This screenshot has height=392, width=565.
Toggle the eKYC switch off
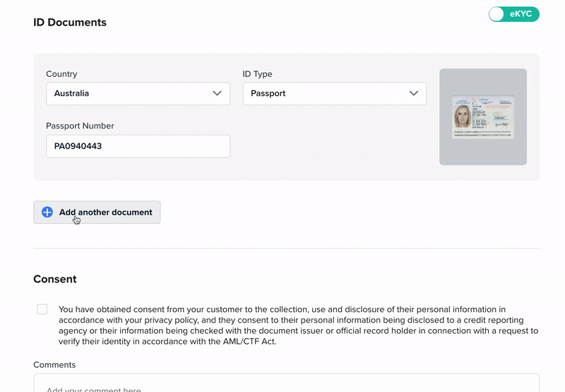pyautogui.click(x=514, y=14)
